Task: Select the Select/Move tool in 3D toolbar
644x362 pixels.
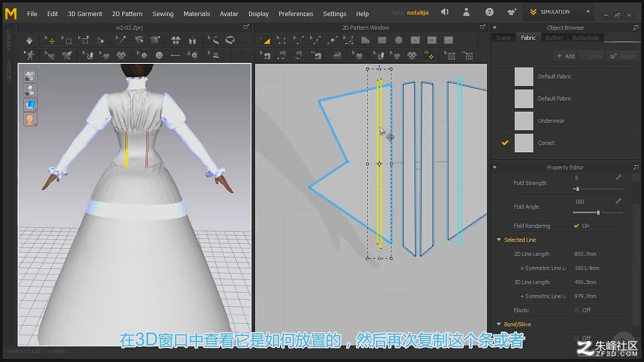Action: (50, 40)
